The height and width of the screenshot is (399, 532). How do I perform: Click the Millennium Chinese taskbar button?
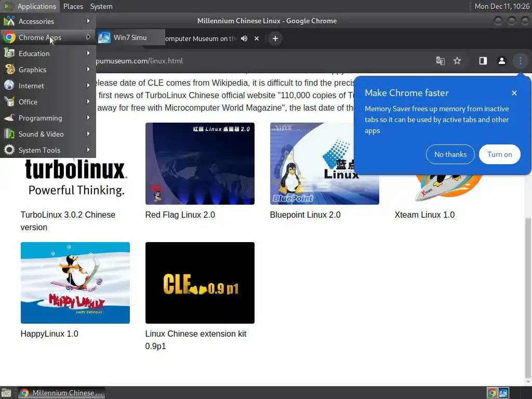(x=61, y=393)
